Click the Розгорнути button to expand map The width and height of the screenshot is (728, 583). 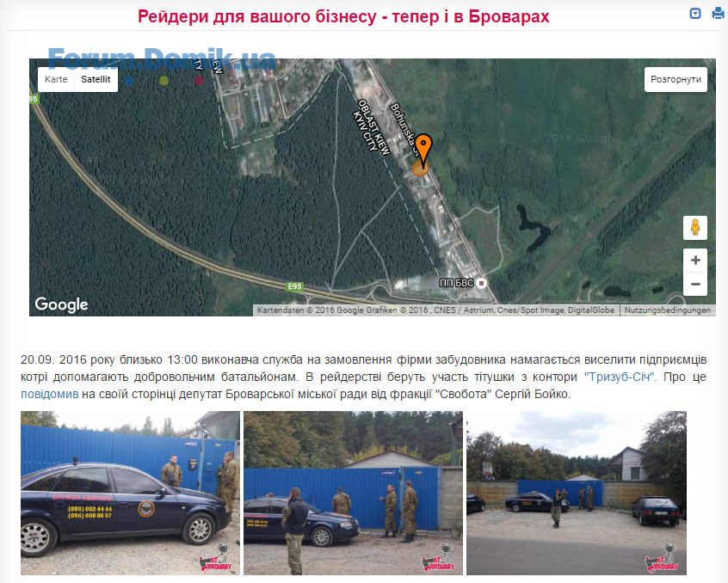(x=676, y=79)
